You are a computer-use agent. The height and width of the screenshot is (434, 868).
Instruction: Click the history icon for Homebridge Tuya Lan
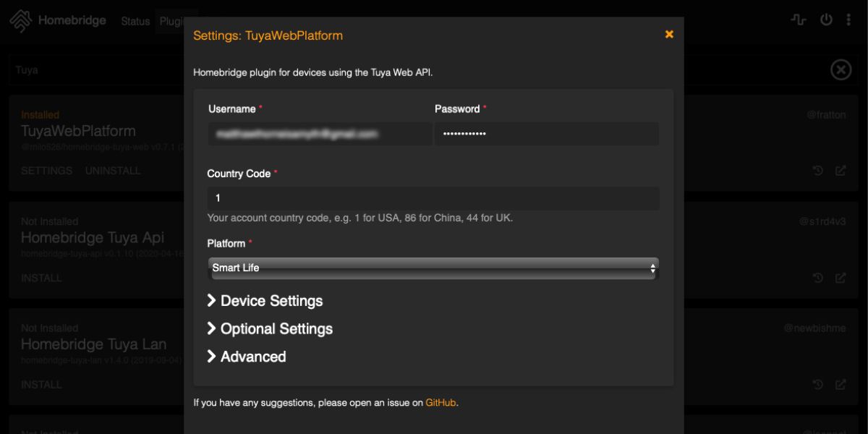[818, 385]
